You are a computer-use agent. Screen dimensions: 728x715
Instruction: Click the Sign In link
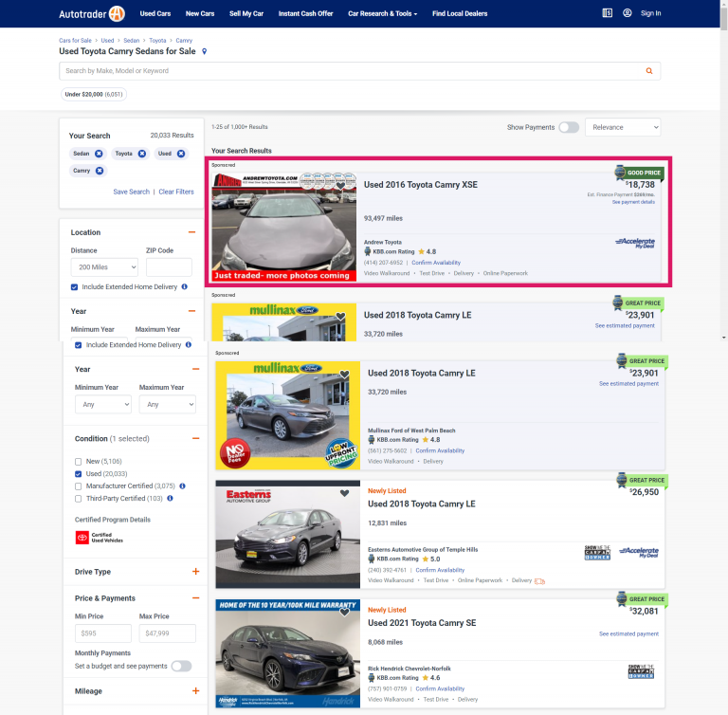coord(650,13)
